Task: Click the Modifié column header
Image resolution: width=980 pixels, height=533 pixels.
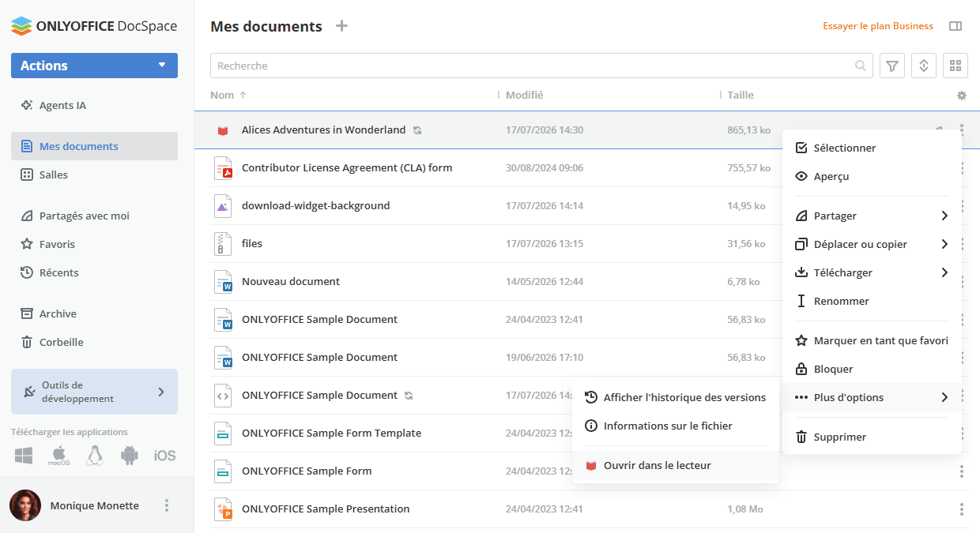Action: (x=524, y=95)
